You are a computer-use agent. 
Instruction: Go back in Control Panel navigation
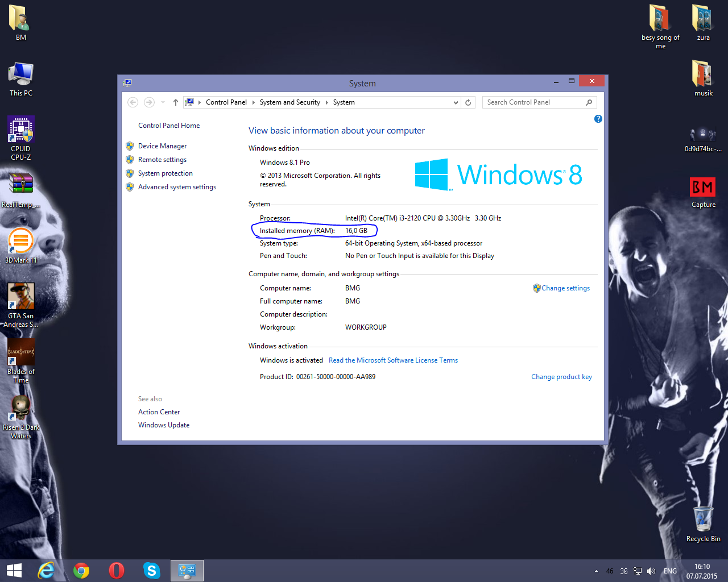pyautogui.click(x=133, y=102)
